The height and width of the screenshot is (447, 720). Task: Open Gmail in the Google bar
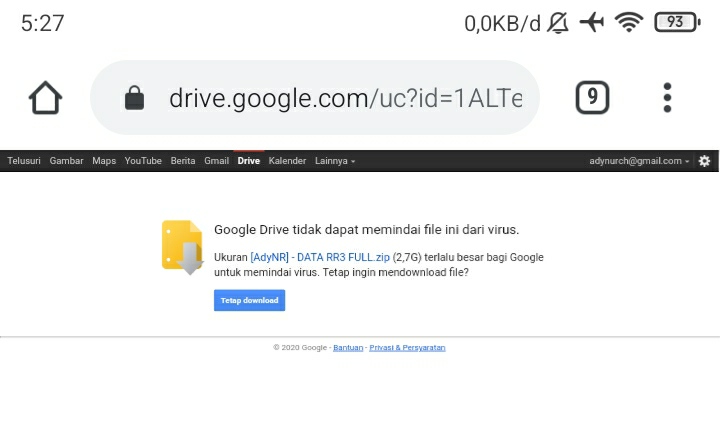[216, 161]
